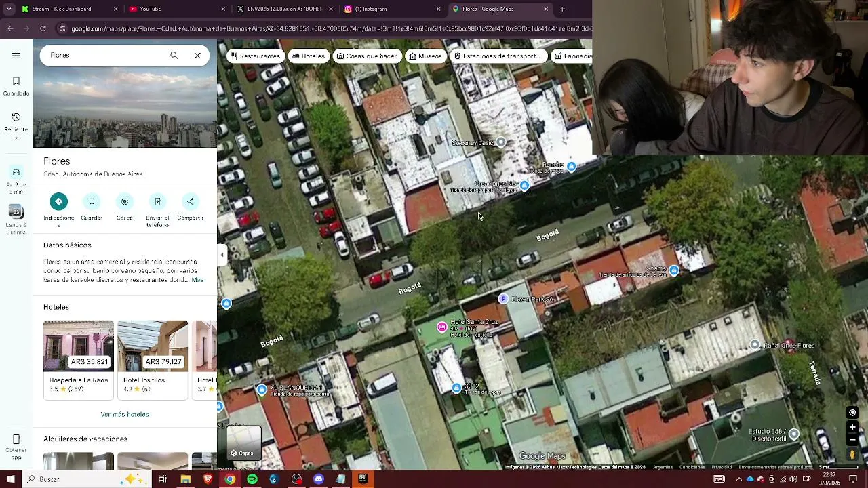Select the Cosas que hacer chip
868x488 pixels.
coord(367,56)
